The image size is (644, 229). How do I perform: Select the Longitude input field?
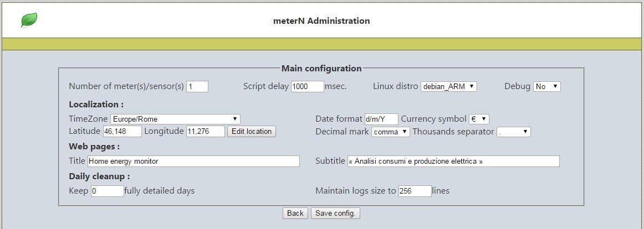[x=206, y=132]
